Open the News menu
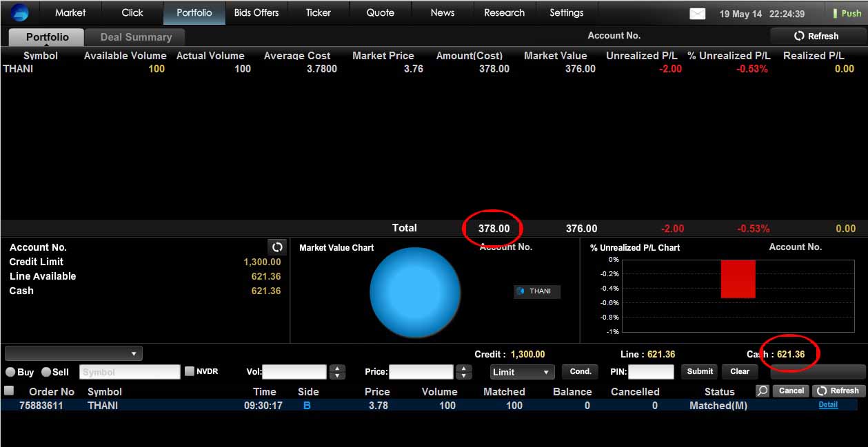868x447 pixels. (443, 12)
